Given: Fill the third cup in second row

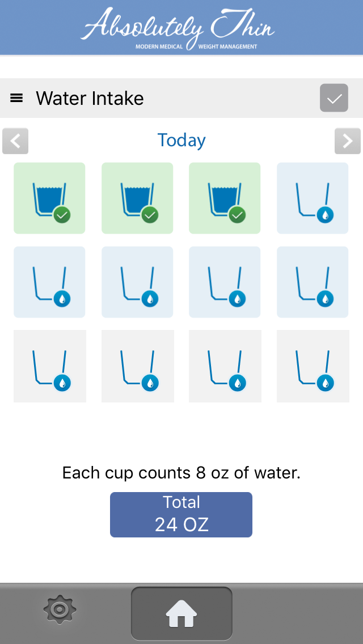Looking at the screenshot, I should 225,282.
